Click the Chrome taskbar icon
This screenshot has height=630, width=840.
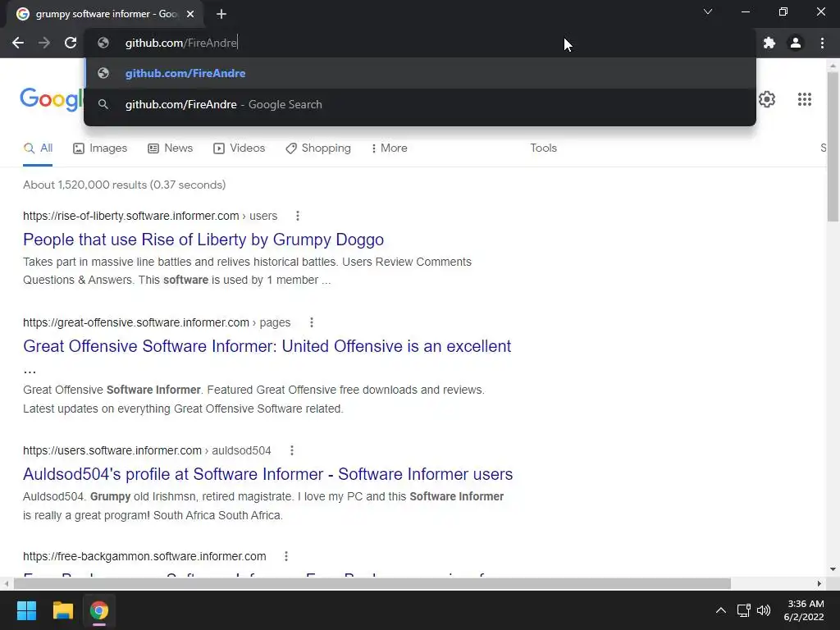(99, 610)
